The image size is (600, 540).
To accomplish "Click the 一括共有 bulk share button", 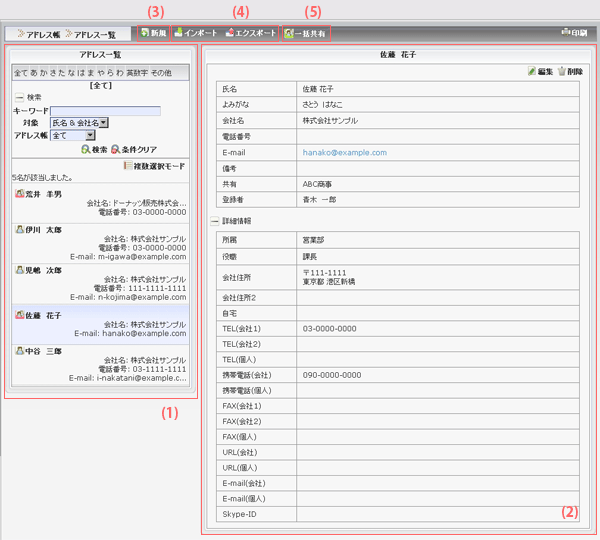I will [x=305, y=34].
